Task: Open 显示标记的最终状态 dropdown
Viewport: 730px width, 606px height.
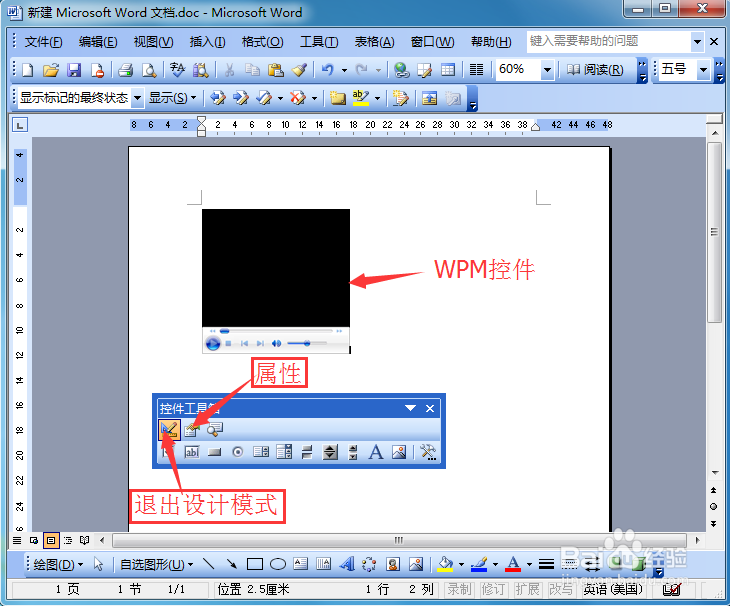Action: pyautogui.click(x=137, y=98)
